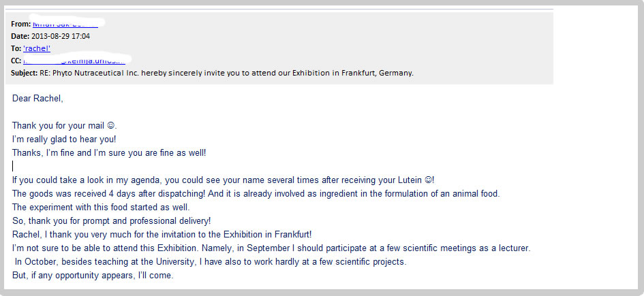Open the 'rachel' recipient link
This screenshot has width=644, height=296.
tap(37, 48)
